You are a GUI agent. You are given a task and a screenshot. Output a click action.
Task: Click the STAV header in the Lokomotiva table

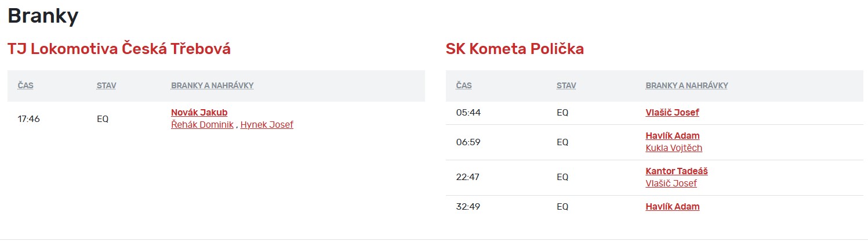[x=106, y=86]
